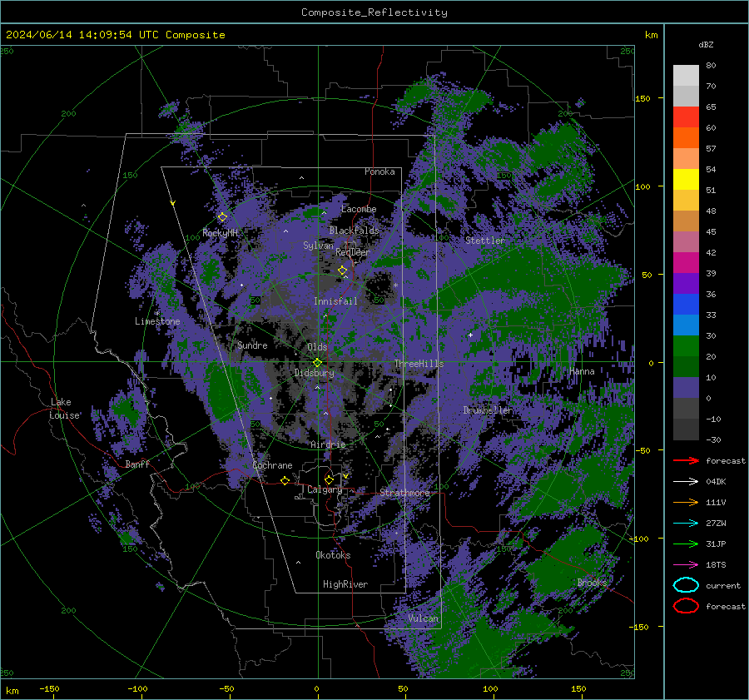Viewport: 749px width, 700px height.
Task: Click the Brooks town label
Action: pos(592,583)
